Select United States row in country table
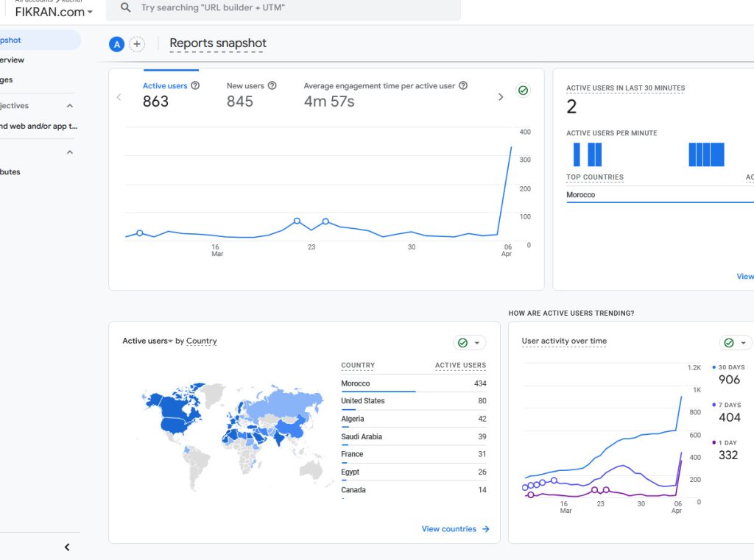The image size is (754, 560). (x=414, y=401)
